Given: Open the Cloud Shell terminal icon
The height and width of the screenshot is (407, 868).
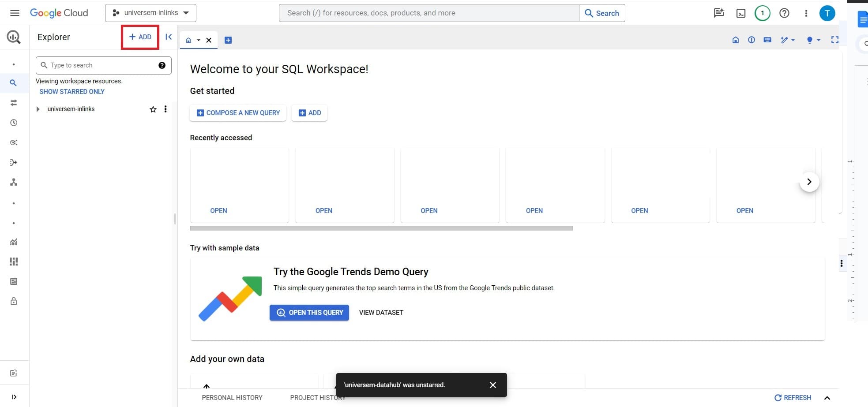Looking at the screenshot, I should pyautogui.click(x=741, y=13).
